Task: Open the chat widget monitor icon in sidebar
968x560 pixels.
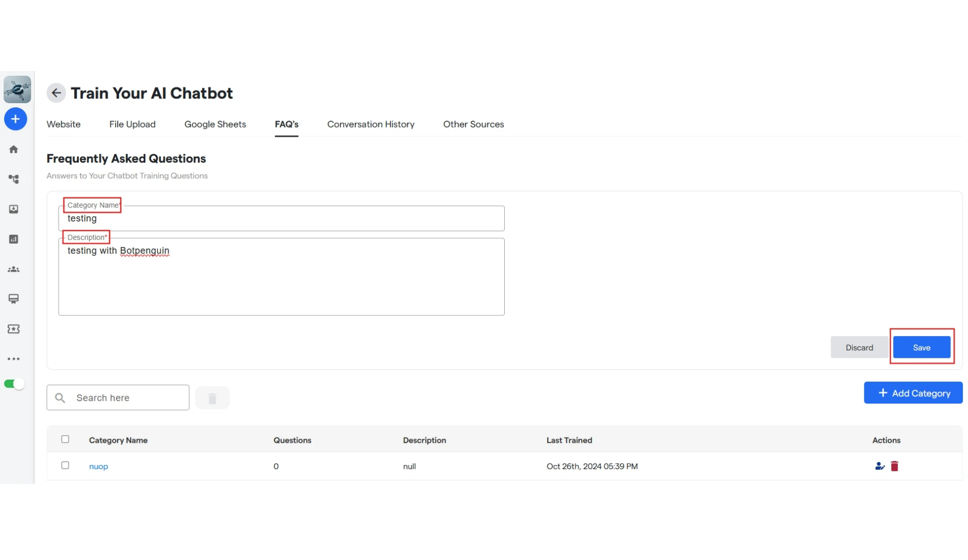Action: [x=14, y=299]
